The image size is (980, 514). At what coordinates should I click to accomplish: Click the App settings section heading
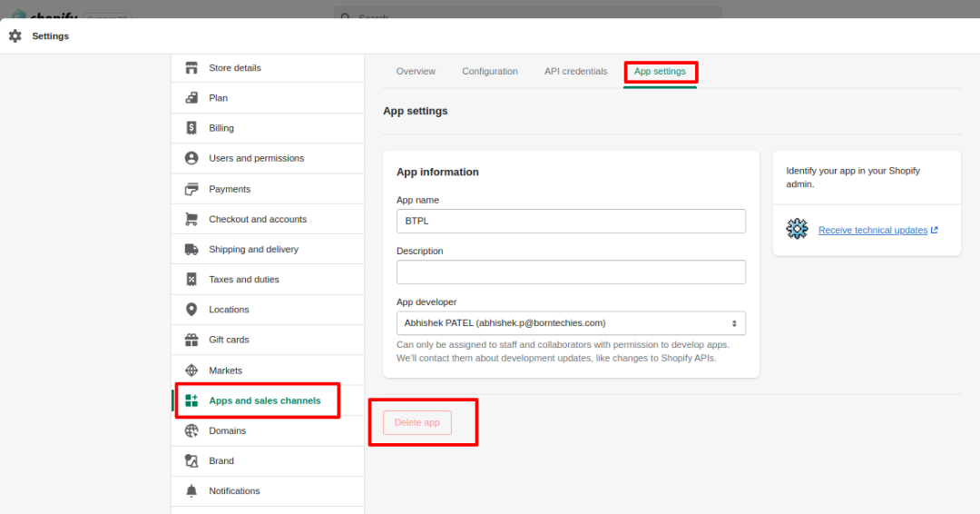(x=415, y=111)
